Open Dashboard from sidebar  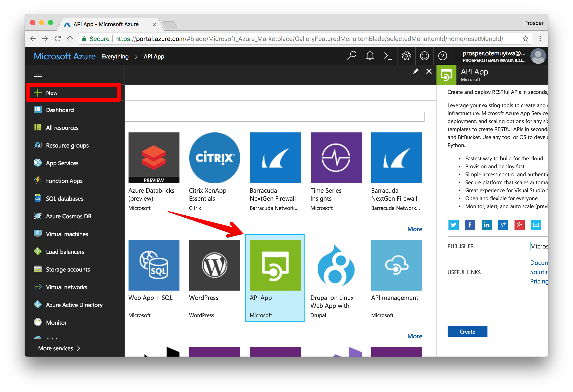click(x=60, y=110)
